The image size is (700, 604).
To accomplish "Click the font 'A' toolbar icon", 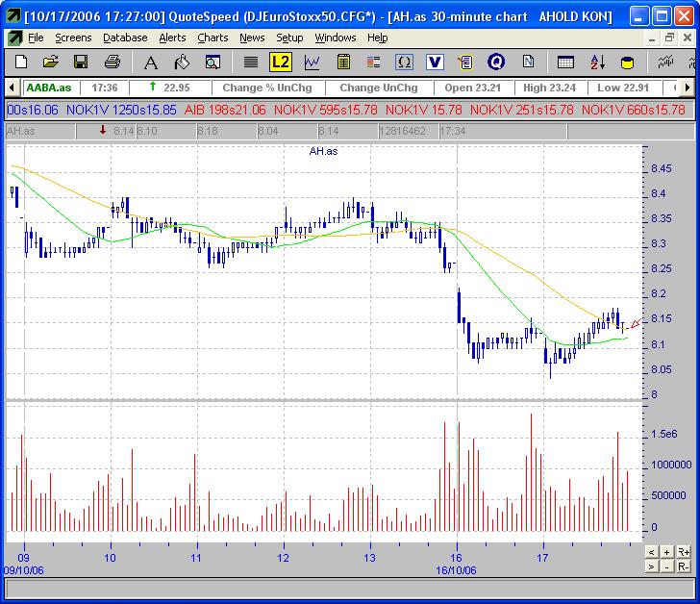I will (150, 62).
